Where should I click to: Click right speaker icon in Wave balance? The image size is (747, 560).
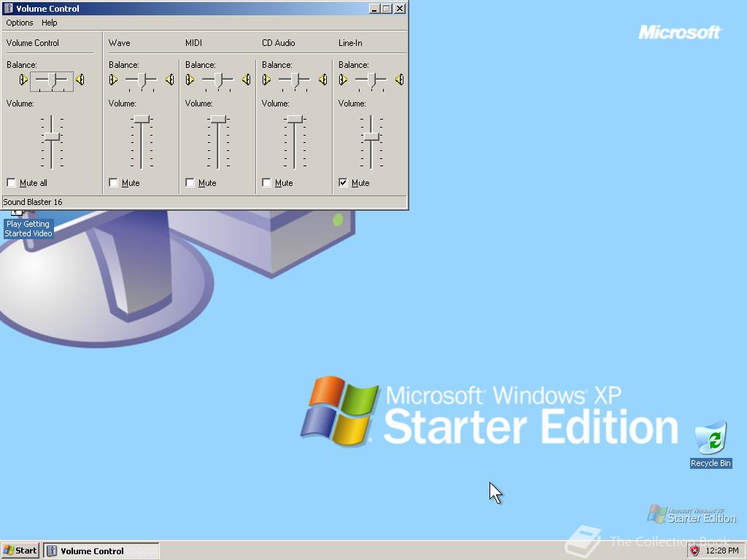pos(169,79)
